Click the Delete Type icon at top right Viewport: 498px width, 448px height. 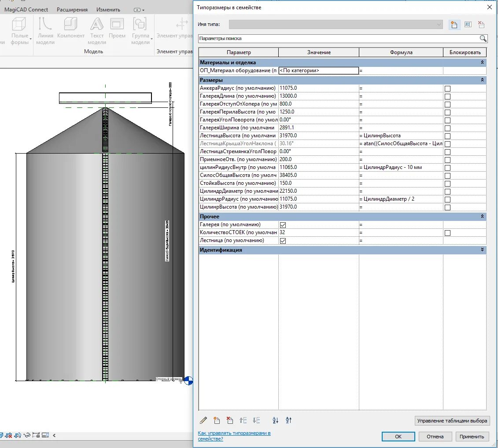point(481,25)
